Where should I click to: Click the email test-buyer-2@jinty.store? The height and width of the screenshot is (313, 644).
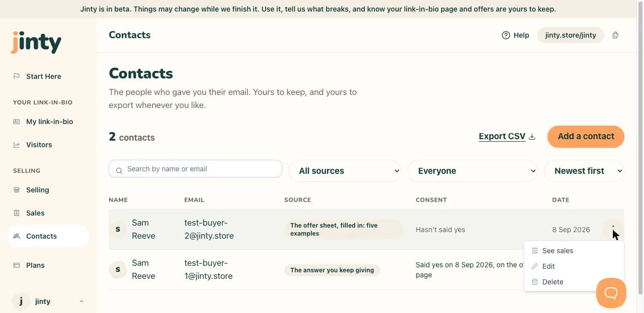pyautogui.click(x=209, y=229)
